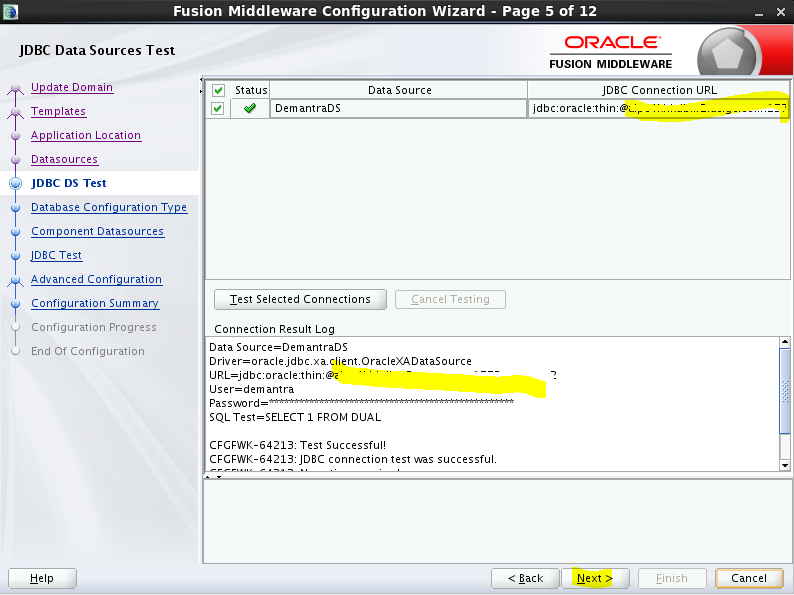
Task: Jump to the Advanced Configuration step
Action: click(96, 280)
